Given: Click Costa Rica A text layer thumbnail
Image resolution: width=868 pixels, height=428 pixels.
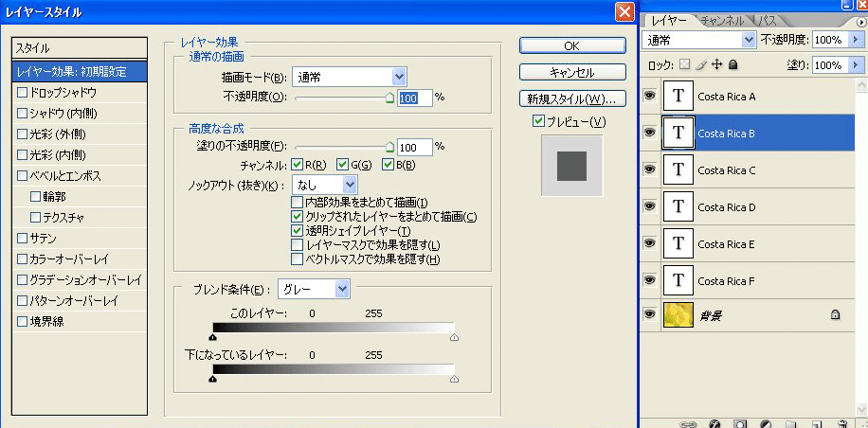Looking at the screenshot, I should 678,97.
